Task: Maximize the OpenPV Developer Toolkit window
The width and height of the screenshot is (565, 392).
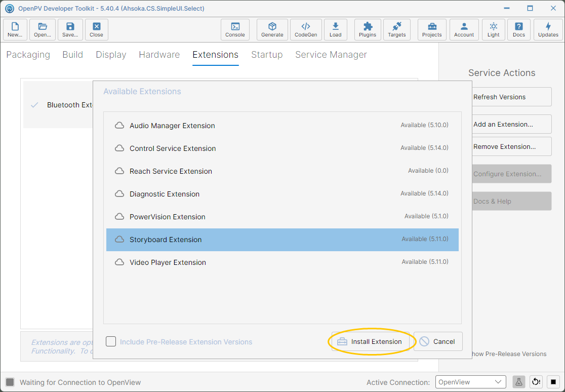Action: click(530, 8)
